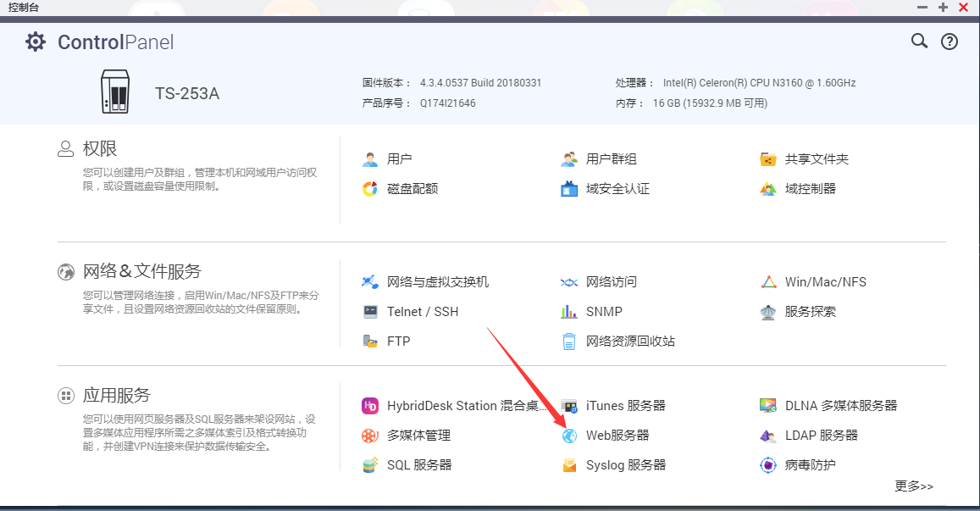980x511 pixels.
Task: Close the 控制台 window
Action: pos(964,8)
